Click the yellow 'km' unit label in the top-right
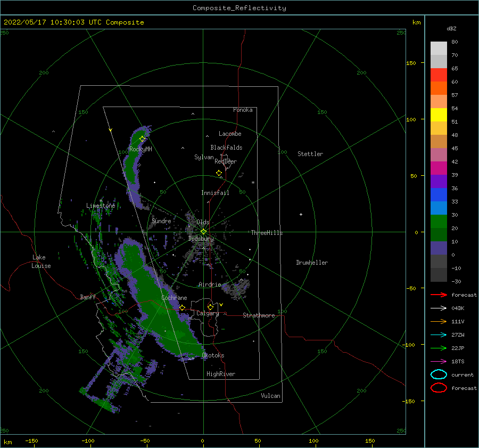The image size is (479, 448). coord(416,22)
